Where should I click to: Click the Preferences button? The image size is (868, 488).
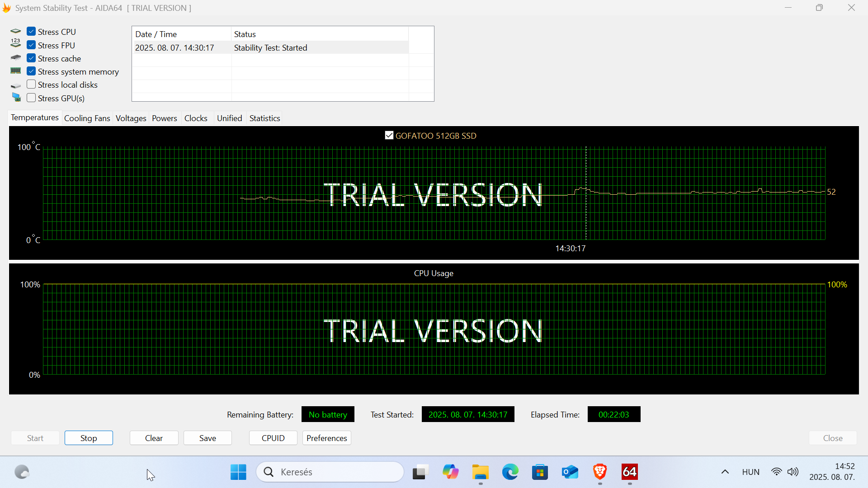point(327,438)
